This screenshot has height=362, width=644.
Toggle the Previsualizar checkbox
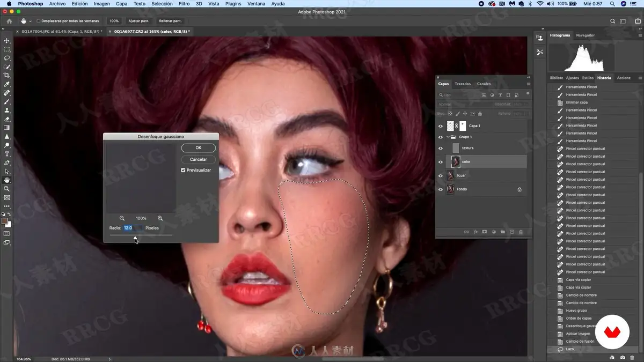tap(183, 170)
